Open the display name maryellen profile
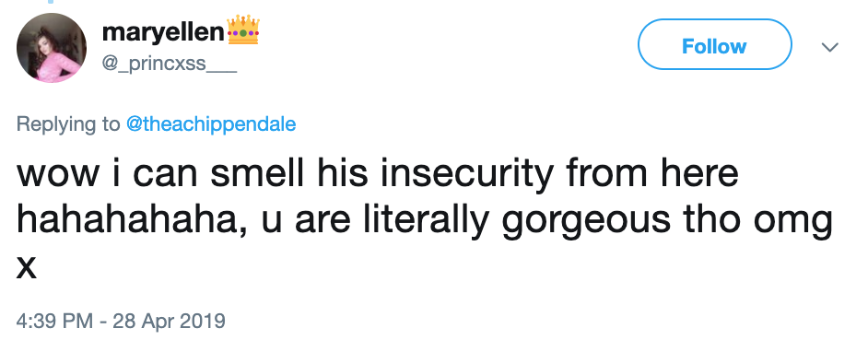This screenshot has height=352, width=868. (163, 33)
